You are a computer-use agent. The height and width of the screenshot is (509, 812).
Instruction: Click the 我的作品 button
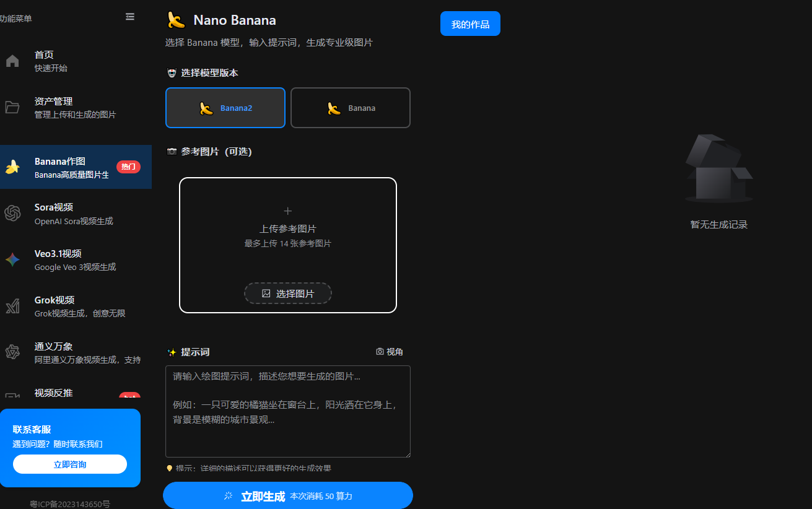point(470,24)
